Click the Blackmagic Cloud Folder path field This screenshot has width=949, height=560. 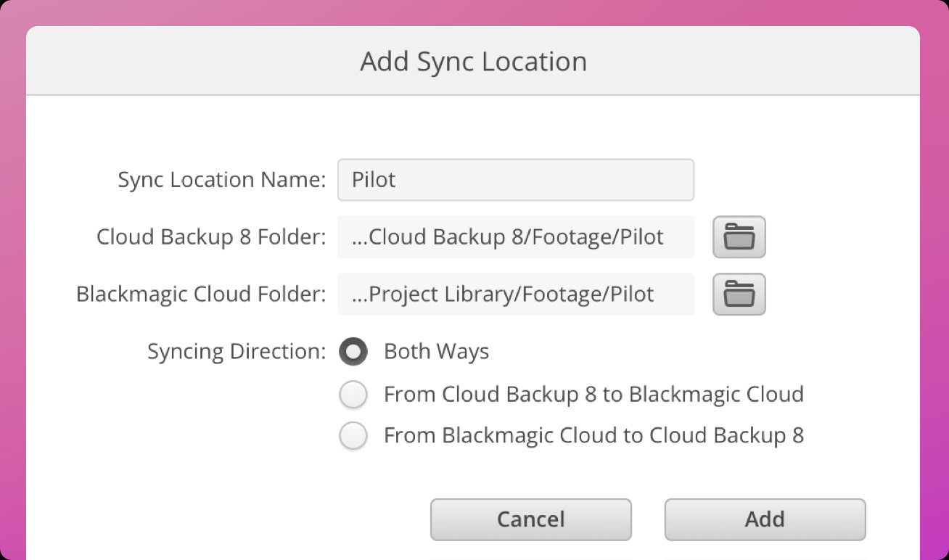click(515, 295)
